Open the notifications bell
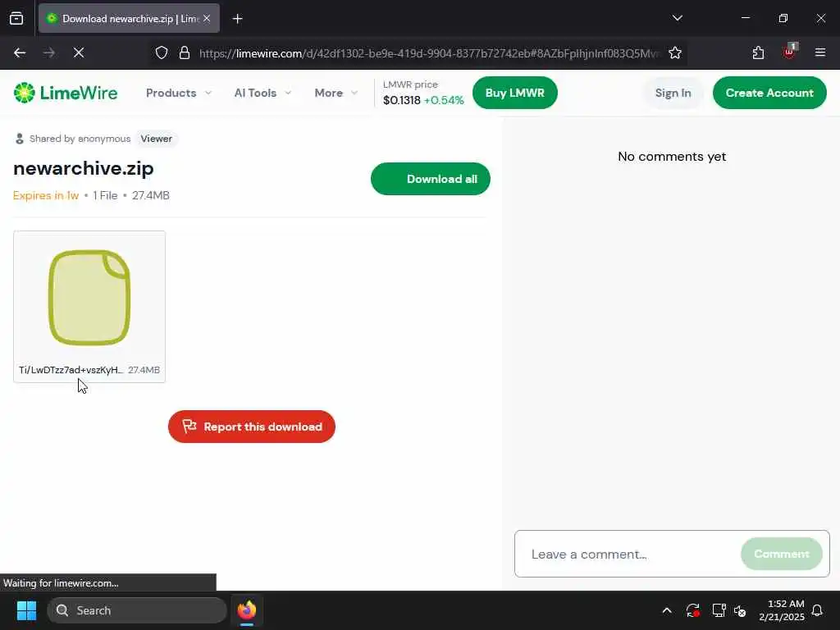The height and width of the screenshot is (630, 840). pyautogui.click(x=818, y=610)
